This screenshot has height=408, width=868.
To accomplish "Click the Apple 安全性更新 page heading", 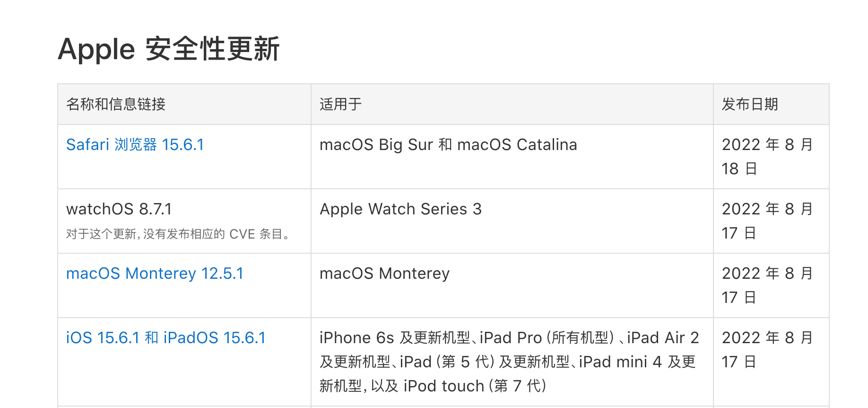I will 169,49.
